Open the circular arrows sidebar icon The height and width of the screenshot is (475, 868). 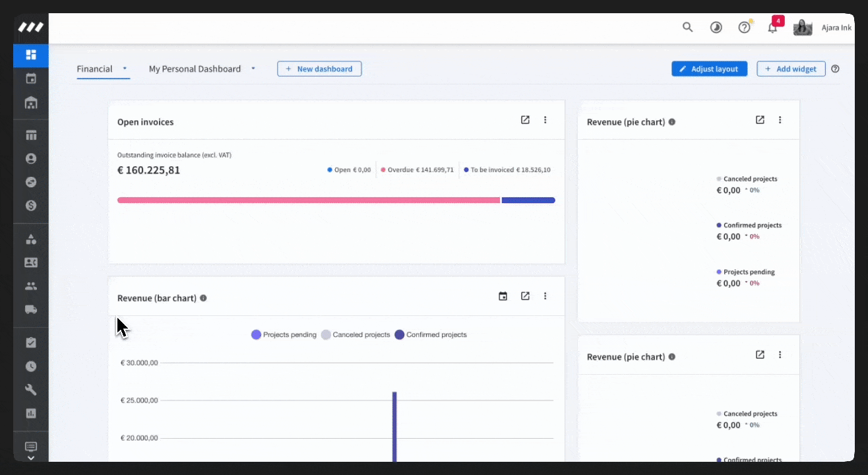pyautogui.click(x=31, y=182)
